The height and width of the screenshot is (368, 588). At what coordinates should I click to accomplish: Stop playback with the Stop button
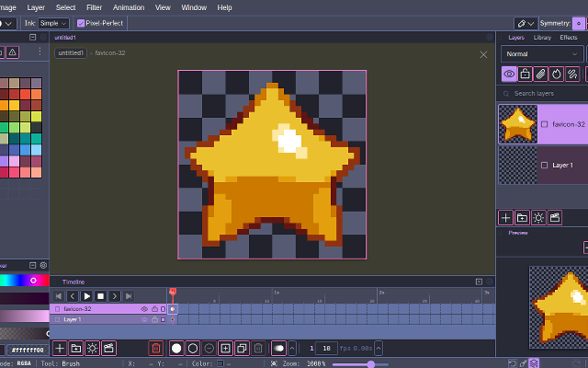(x=100, y=296)
